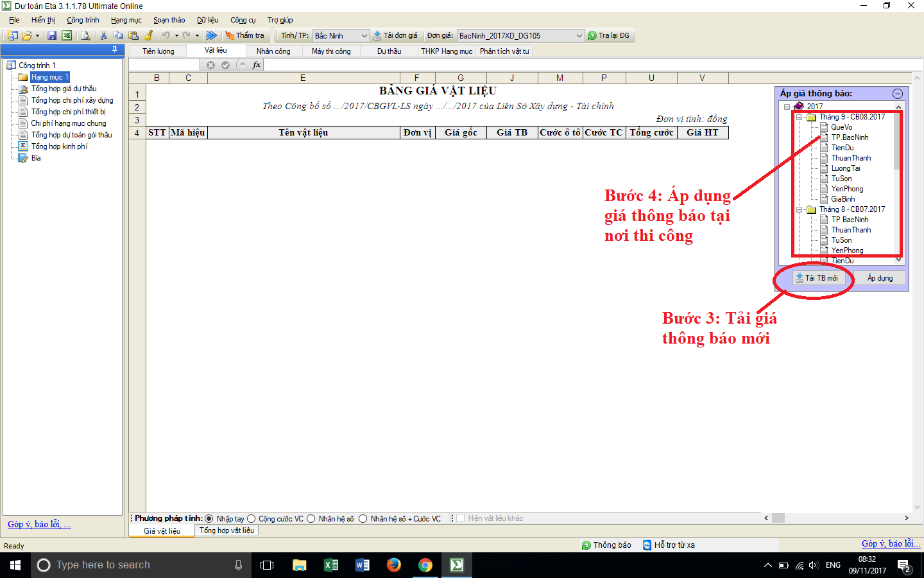Pin the left project panel

pos(115,49)
